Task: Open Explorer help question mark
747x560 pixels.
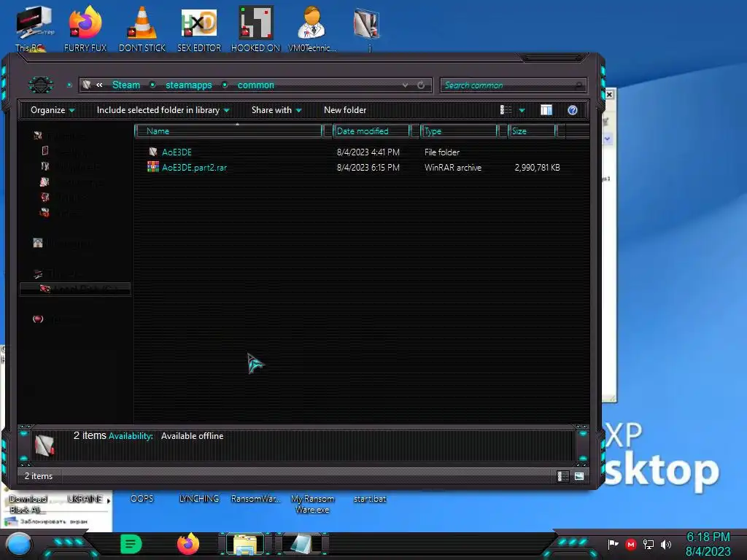Action: [573, 110]
